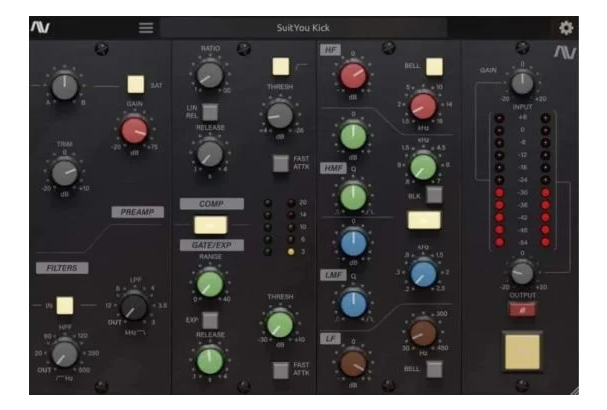Click the green HMF Q knob

coord(353,197)
